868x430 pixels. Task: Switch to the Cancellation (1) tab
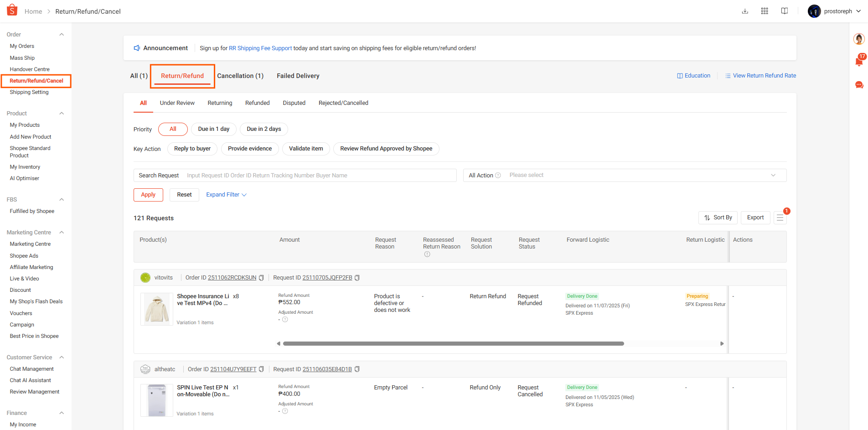point(240,76)
